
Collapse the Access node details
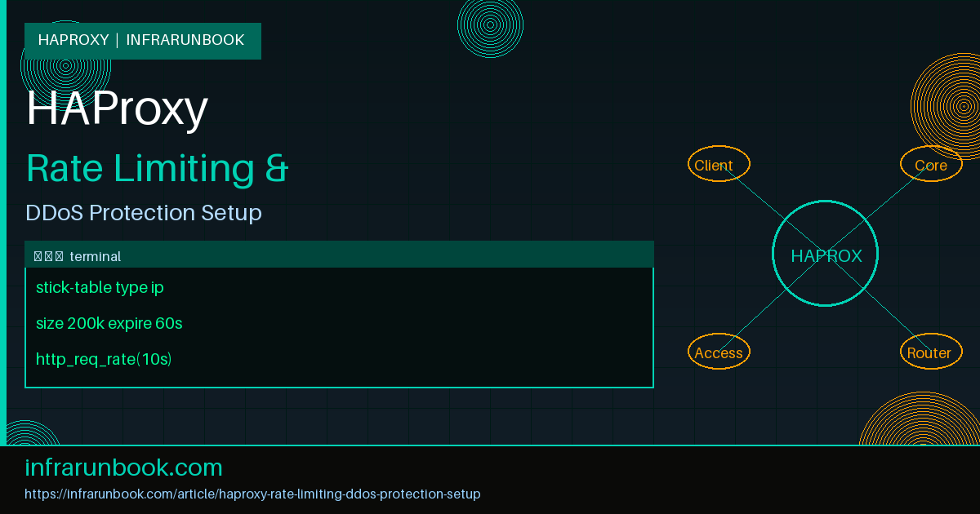coord(719,352)
